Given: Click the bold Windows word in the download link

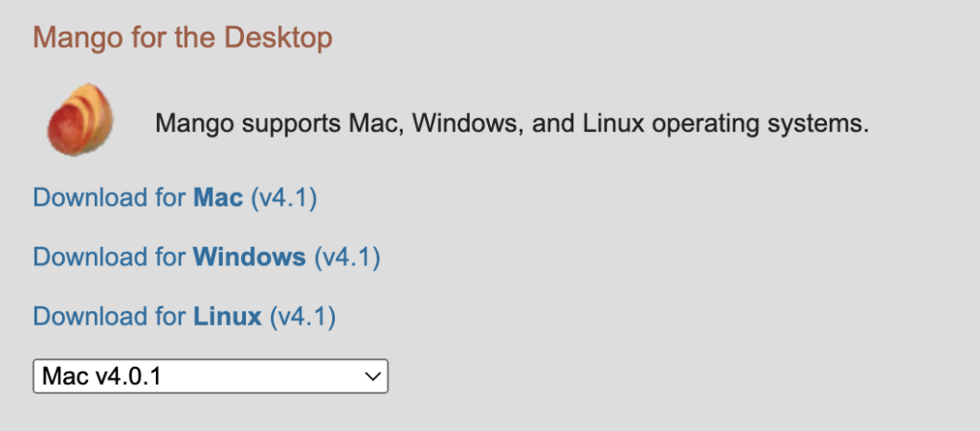Looking at the screenshot, I should (250, 257).
